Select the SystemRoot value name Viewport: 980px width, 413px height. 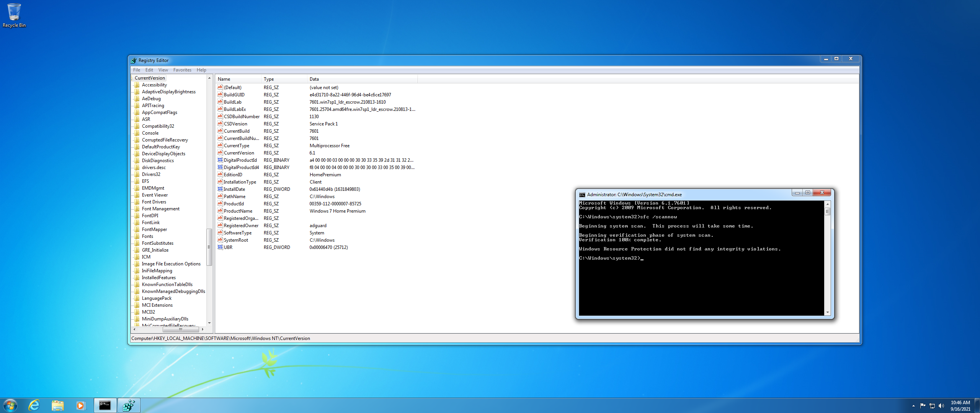236,240
